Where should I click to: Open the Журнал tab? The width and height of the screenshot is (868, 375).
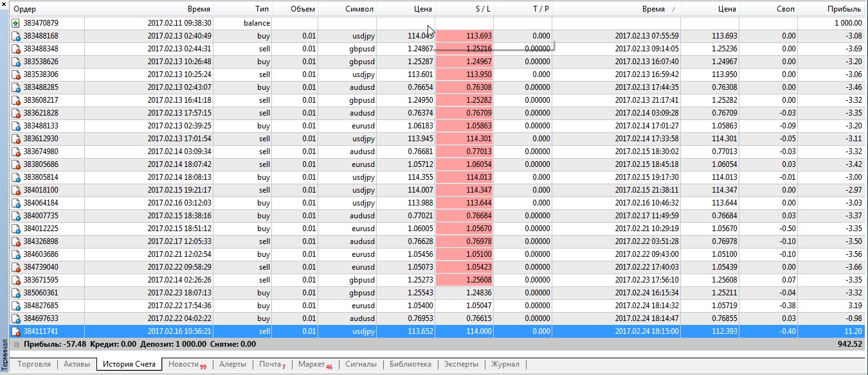(505, 364)
